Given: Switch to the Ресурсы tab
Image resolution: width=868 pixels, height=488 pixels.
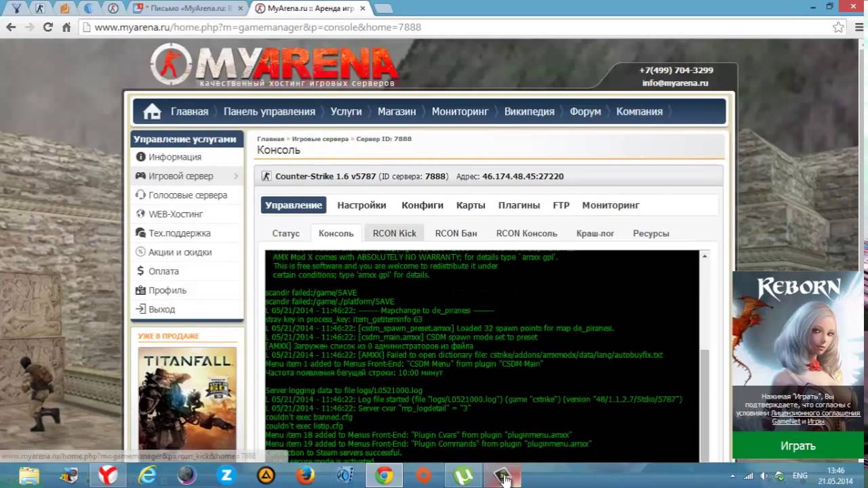Looking at the screenshot, I should pos(651,233).
